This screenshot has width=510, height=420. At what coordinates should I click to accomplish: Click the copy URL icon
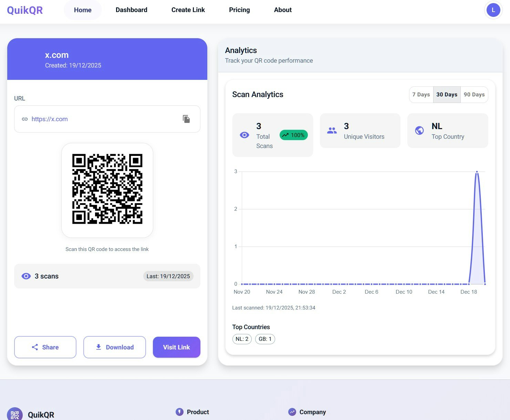coord(186,119)
